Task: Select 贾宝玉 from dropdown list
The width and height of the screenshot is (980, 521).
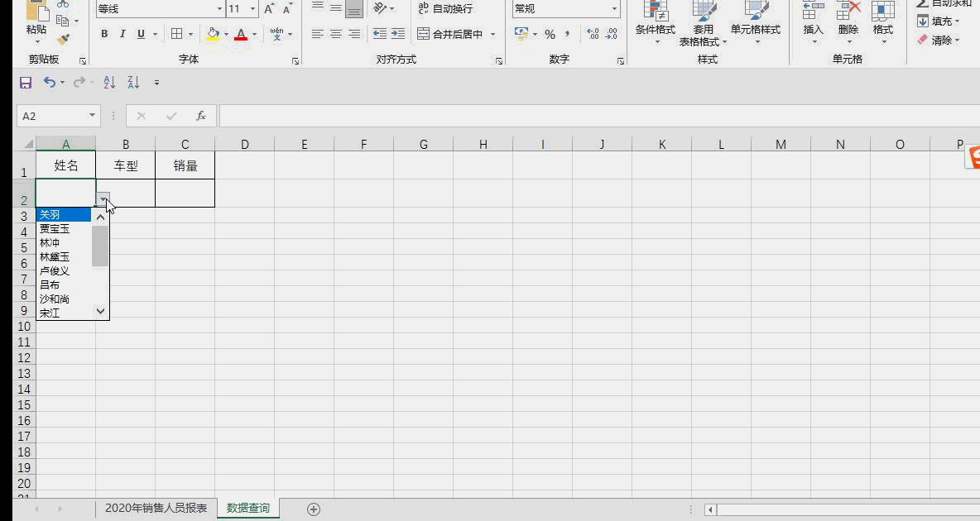Action: coord(64,229)
